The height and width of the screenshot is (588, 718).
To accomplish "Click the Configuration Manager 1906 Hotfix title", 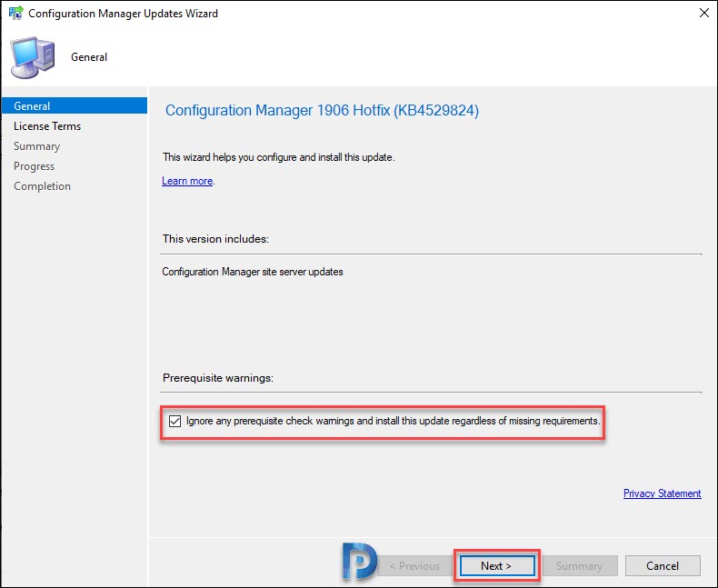I will point(322,110).
